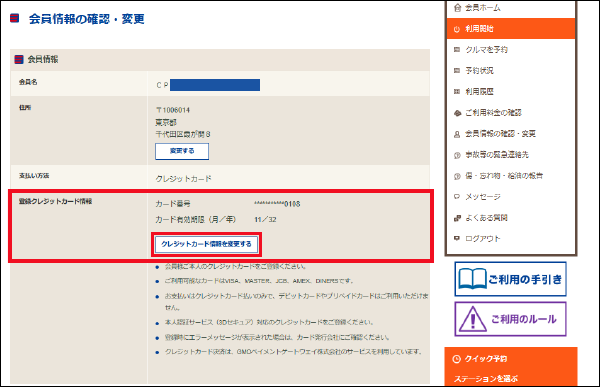Click the icon beside 予約状況
600x387 pixels.
click(457, 71)
